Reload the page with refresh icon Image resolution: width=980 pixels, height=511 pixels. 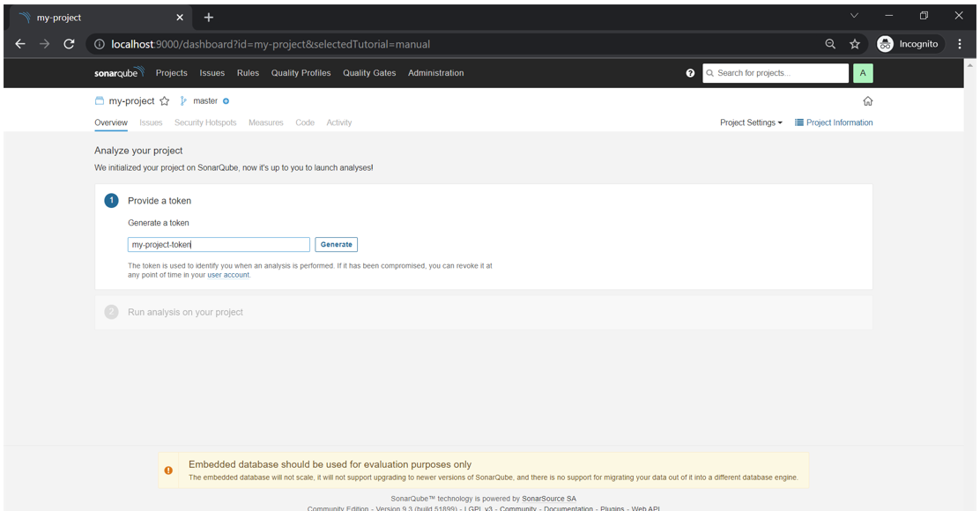click(x=69, y=44)
